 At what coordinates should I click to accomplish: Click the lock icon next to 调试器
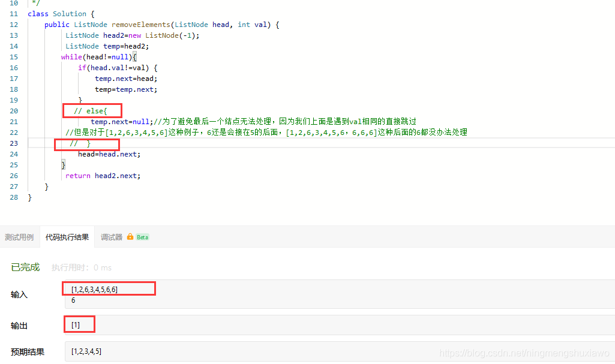[130, 237]
